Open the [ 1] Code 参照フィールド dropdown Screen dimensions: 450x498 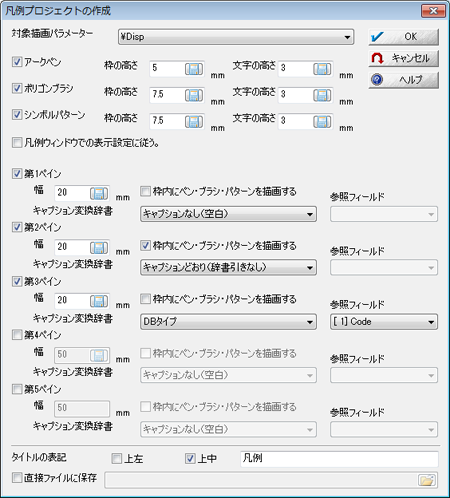coord(384,322)
